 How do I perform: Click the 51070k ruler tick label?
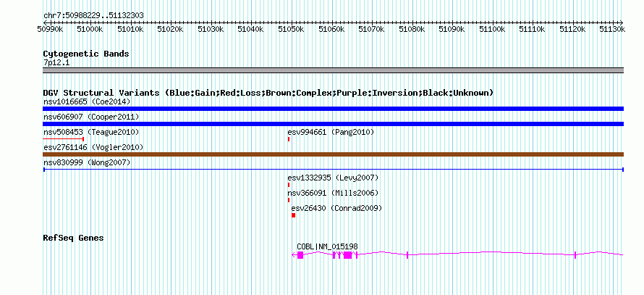[371, 29]
